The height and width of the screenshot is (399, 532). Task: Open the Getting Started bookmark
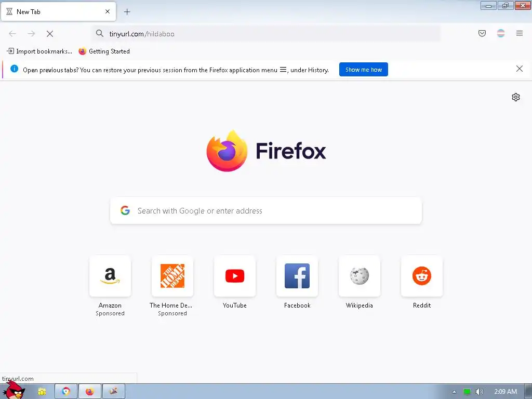tap(104, 51)
